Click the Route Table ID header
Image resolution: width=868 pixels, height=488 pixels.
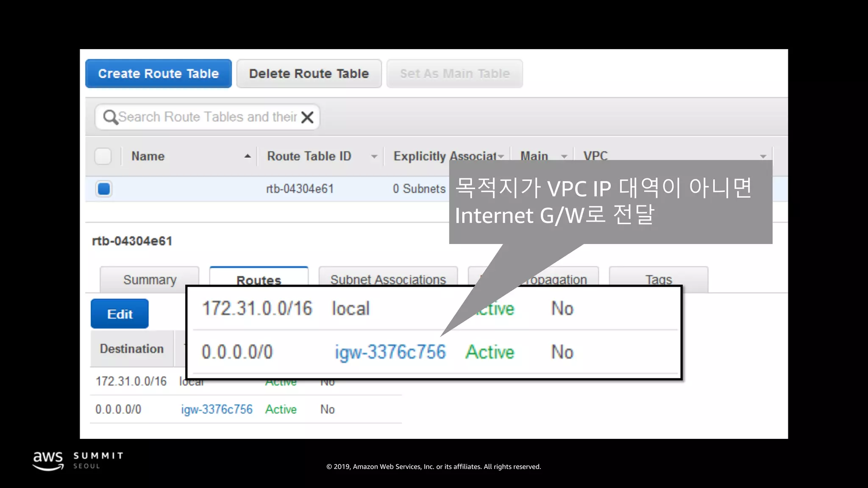(309, 156)
